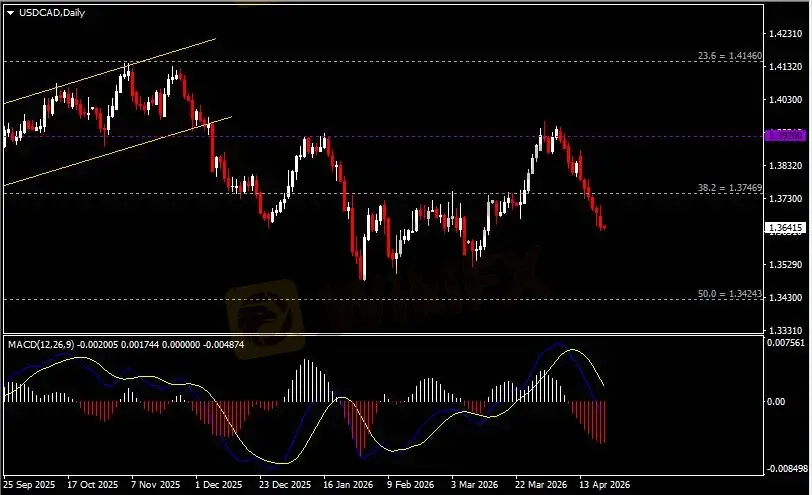
Task: Select the 23.6 = 1.41460 Fibonacci label
Action: coord(727,56)
